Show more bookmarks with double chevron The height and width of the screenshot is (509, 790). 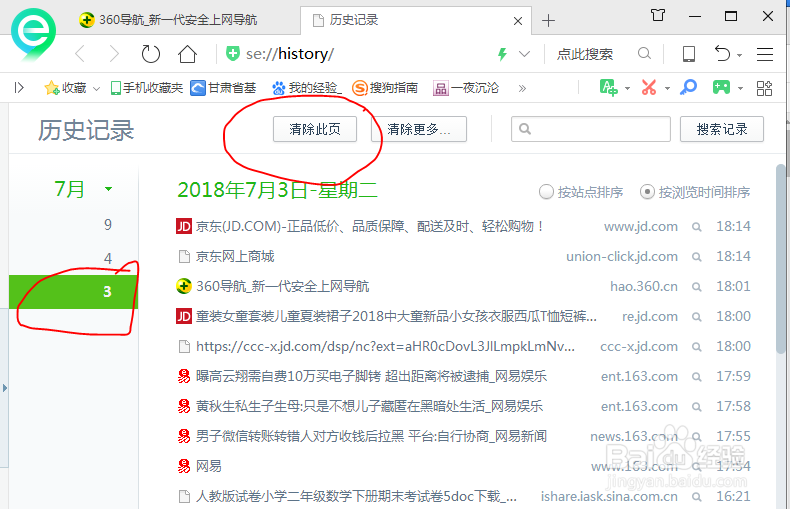(x=522, y=89)
